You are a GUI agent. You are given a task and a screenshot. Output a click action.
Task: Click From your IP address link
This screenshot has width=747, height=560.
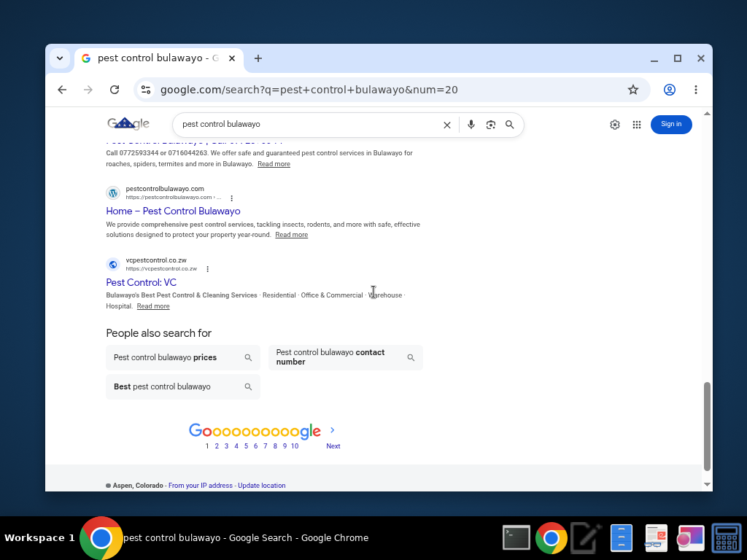(200, 486)
